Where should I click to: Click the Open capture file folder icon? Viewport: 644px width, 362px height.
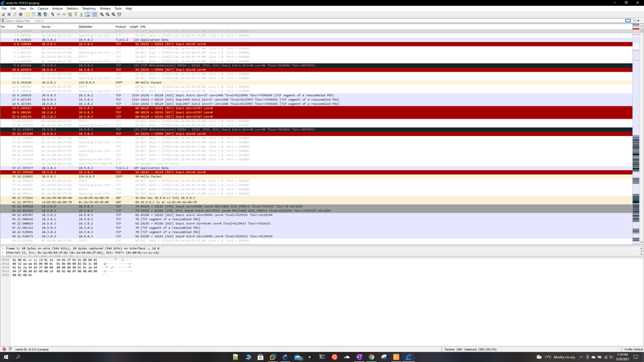(28, 14)
